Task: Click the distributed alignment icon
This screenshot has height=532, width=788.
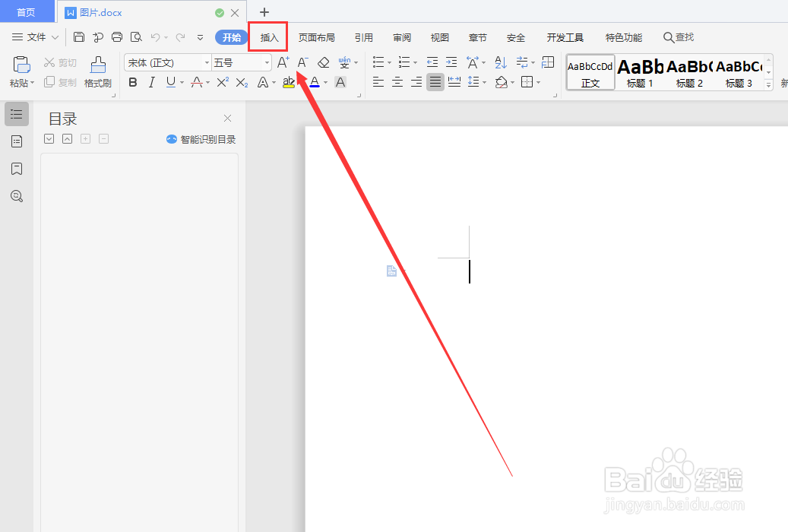Action: tap(454, 82)
